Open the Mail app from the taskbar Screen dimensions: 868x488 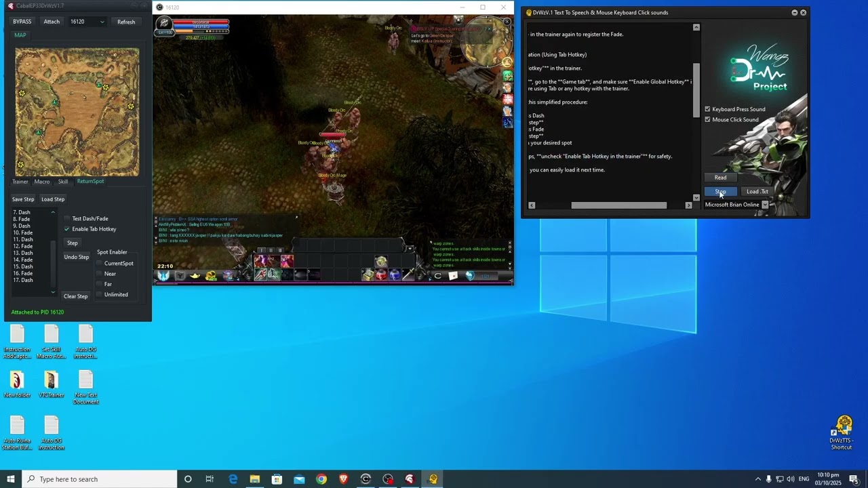[299, 479]
